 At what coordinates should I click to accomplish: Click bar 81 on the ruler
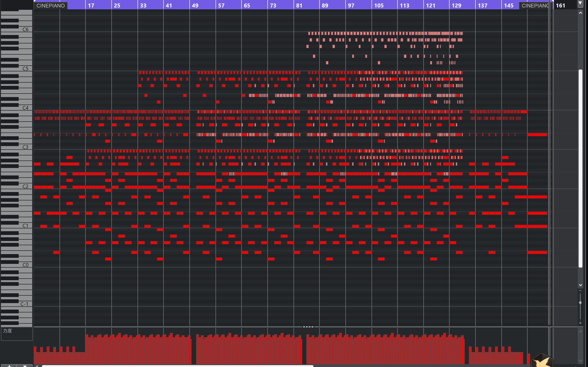click(x=299, y=6)
